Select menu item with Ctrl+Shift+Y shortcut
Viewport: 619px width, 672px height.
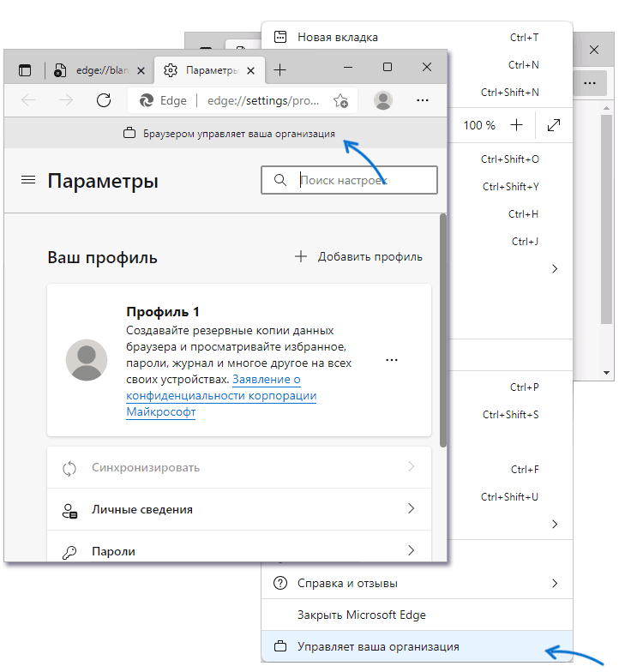509,187
